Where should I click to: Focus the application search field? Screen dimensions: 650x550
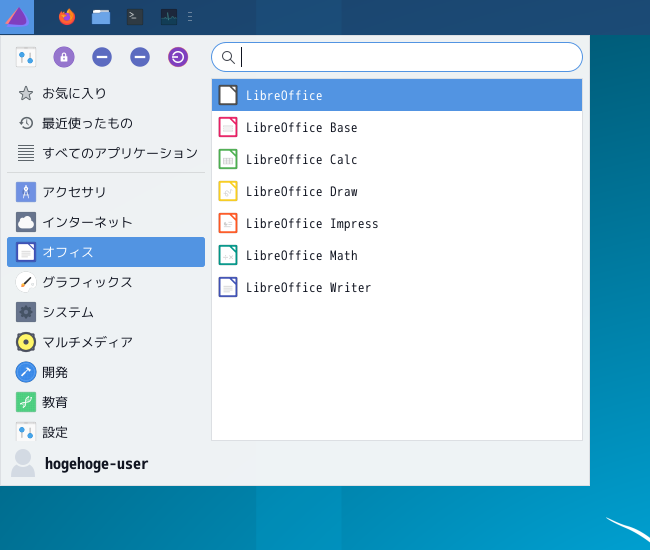(397, 57)
